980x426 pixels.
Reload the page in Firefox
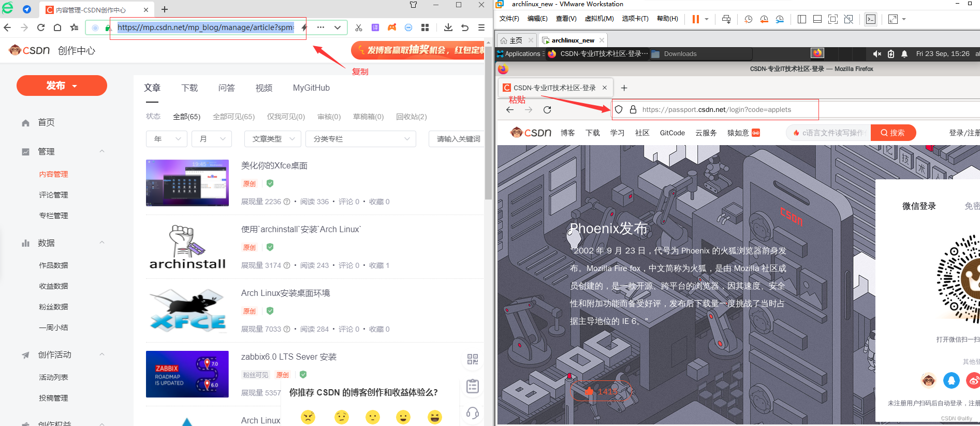pyautogui.click(x=547, y=110)
